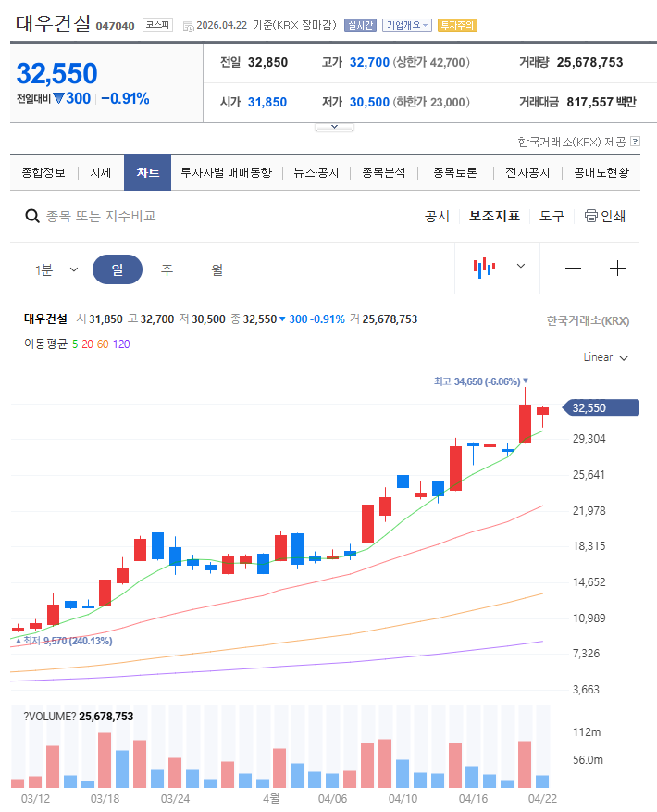Click the search magnifier icon
The height and width of the screenshot is (812, 657).
pos(32,216)
